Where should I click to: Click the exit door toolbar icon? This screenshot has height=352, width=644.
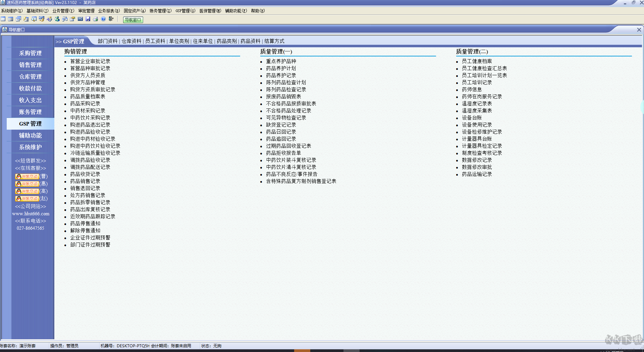[111, 19]
